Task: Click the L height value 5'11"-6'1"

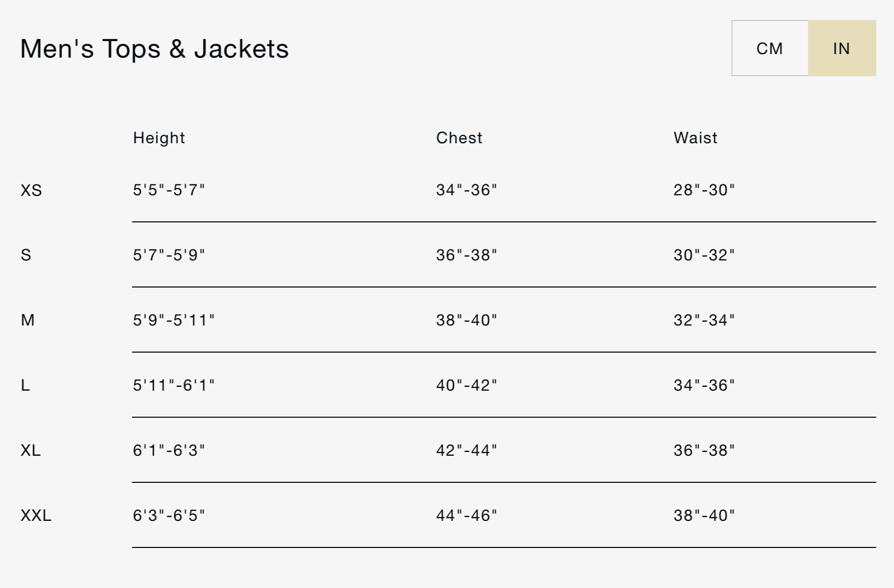Action: point(174,385)
